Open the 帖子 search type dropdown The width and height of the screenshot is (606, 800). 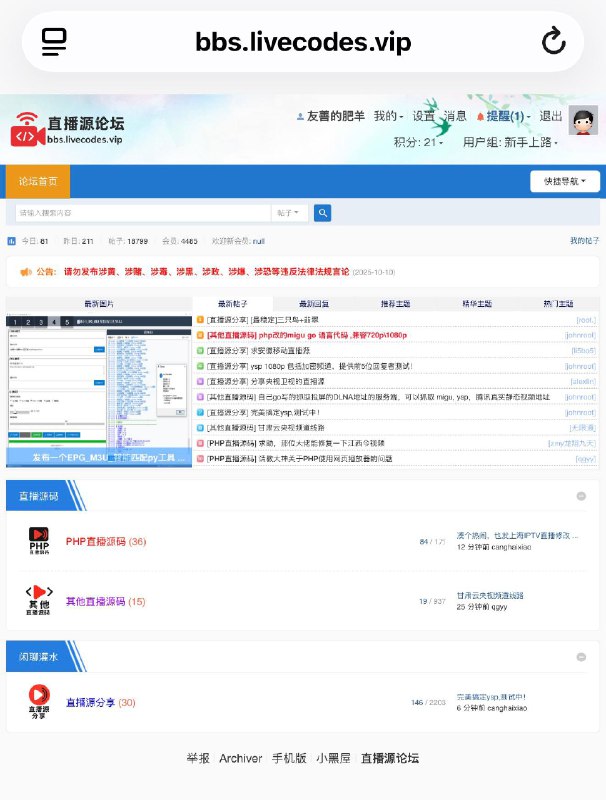[289, 213]
